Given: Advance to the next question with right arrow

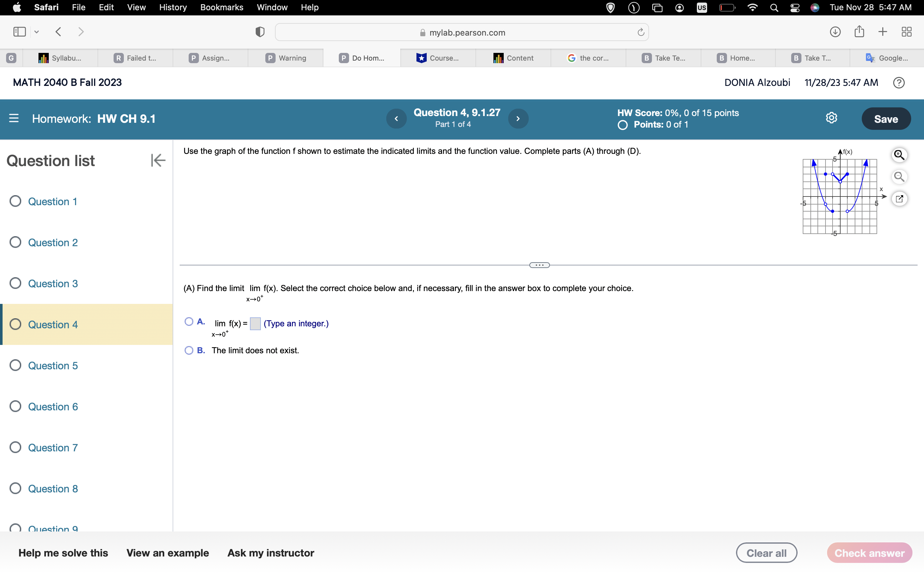Looking at the screenshot, I should (518, 119).
